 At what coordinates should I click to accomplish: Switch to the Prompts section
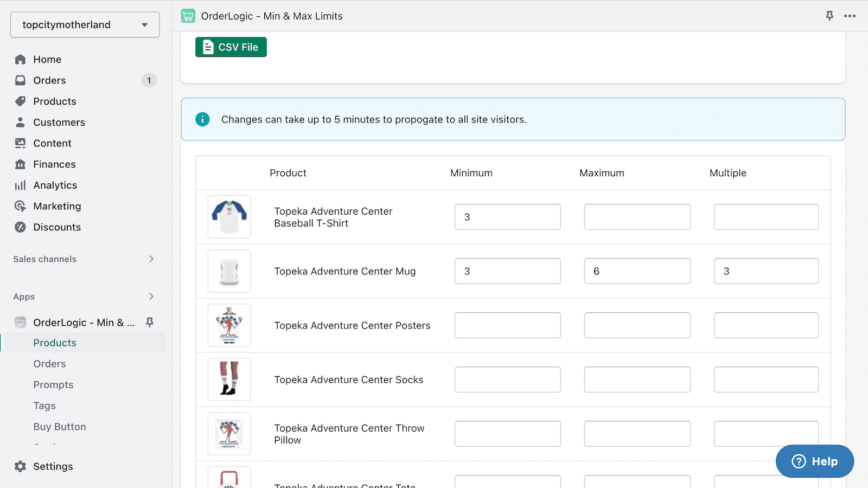[x=53, y=384]
